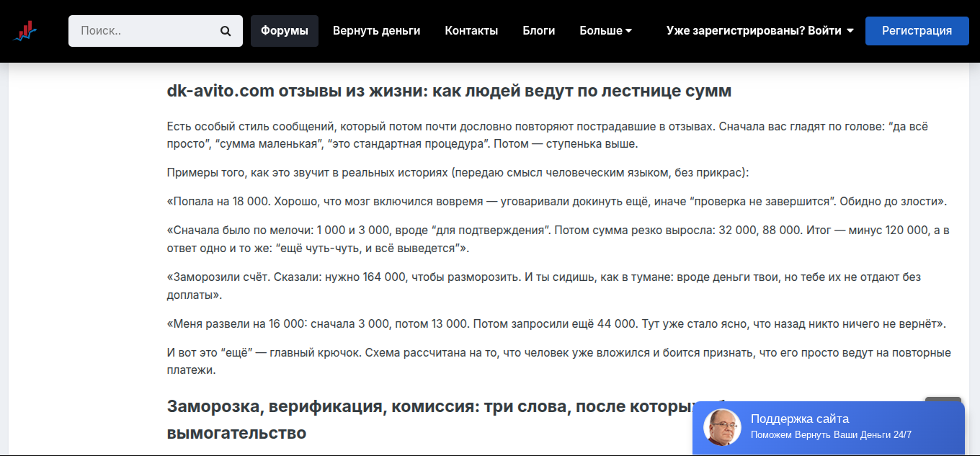Select Блоги in the navigation bar

click(538, 31)
